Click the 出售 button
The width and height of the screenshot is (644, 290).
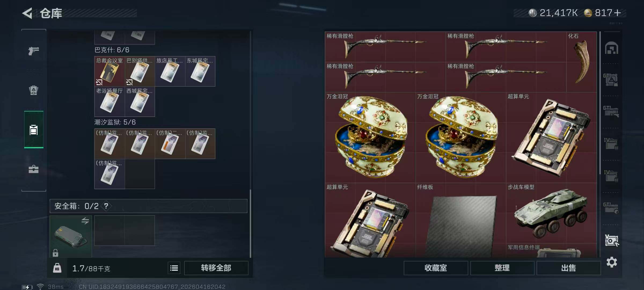click(x=569, y=268)
